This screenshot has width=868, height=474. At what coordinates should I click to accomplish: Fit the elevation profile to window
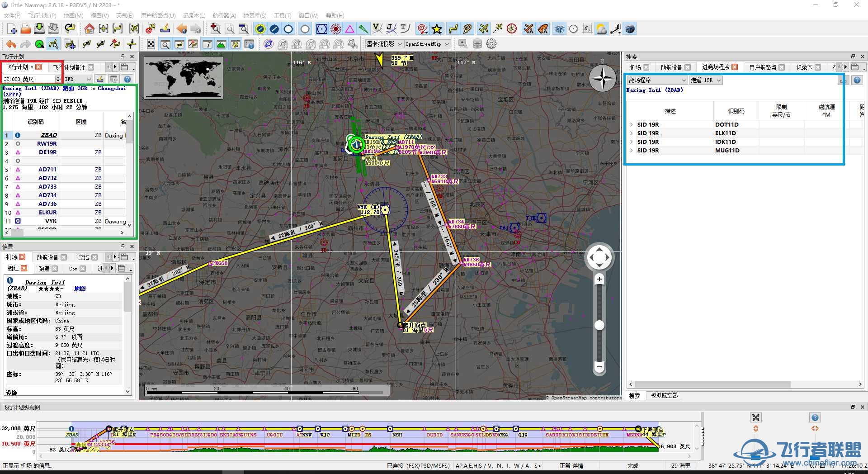(x=756, y=417)
